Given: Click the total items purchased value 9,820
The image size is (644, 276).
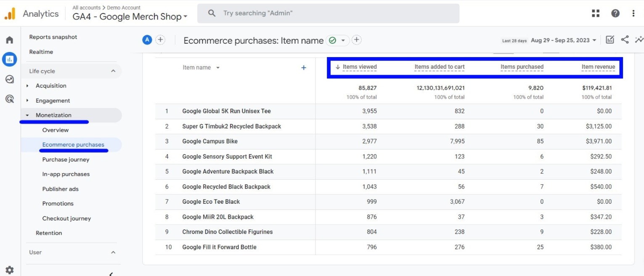Looking at the screenshot, I should pyautogui.click(x=536, y=88).
